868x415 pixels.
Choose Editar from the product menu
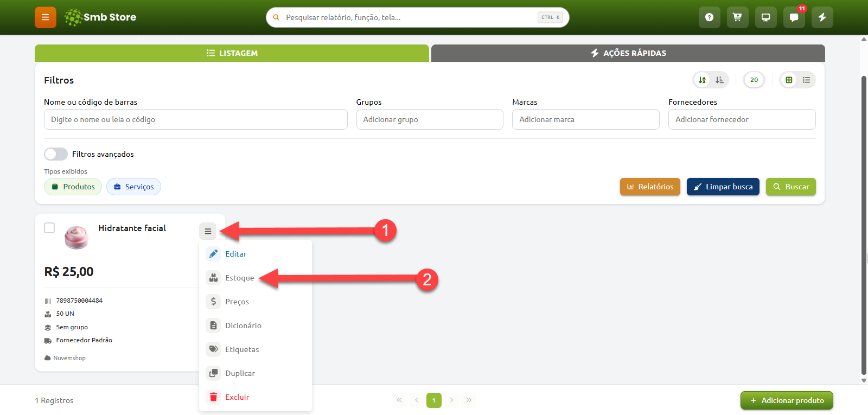pos(256,254)
